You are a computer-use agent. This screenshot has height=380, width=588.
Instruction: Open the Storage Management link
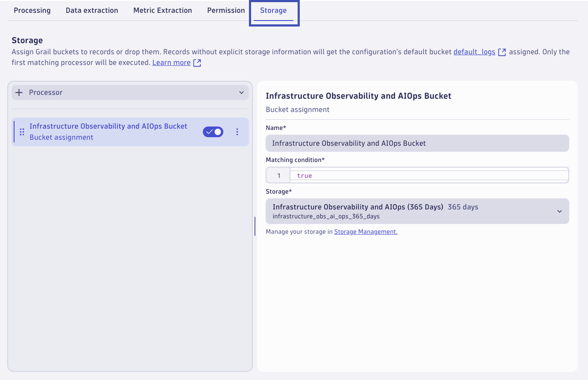[366, 232]
